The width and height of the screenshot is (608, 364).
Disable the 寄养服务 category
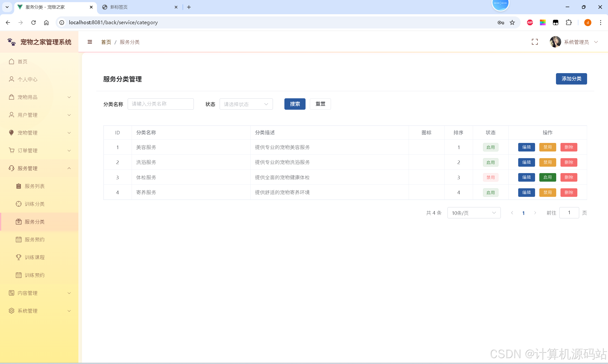547,193
